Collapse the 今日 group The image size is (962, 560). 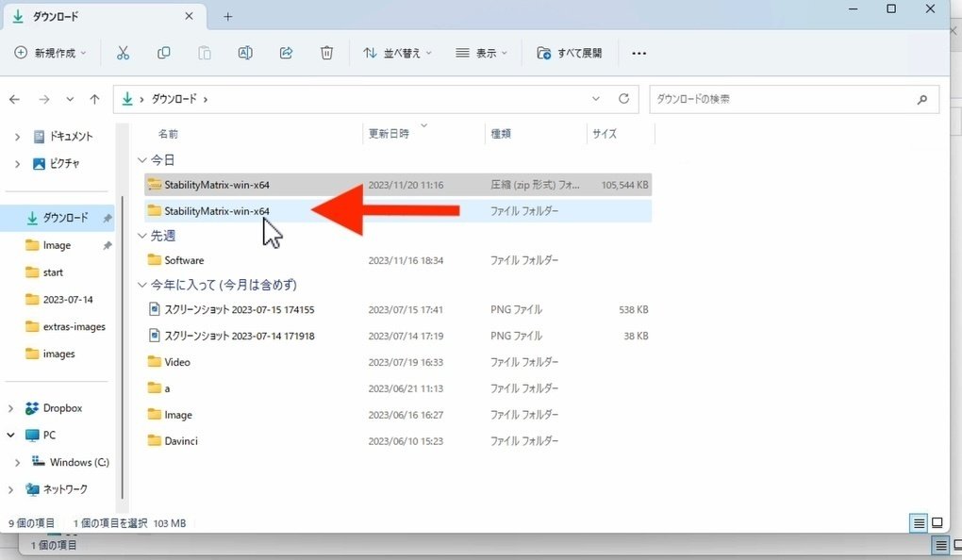[141, 160]
